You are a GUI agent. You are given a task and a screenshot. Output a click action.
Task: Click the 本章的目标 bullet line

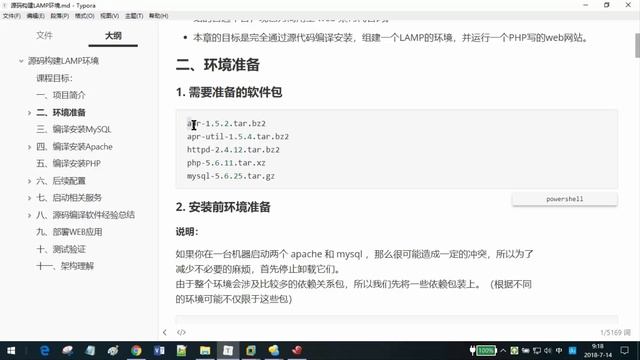(x=391, y=38)
